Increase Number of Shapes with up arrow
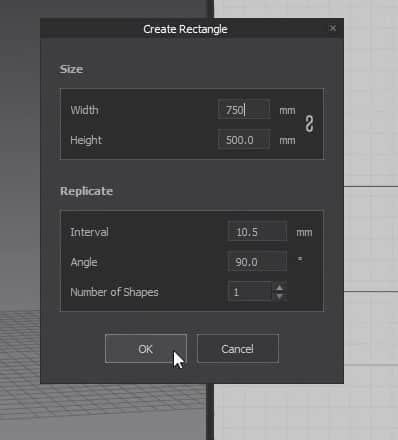Viewport: 398px width, 440px height. 280,287
